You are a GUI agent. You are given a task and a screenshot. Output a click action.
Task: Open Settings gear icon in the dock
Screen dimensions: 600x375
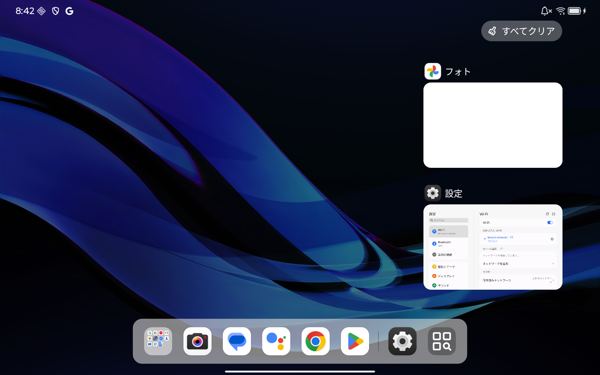pos(403,341)
